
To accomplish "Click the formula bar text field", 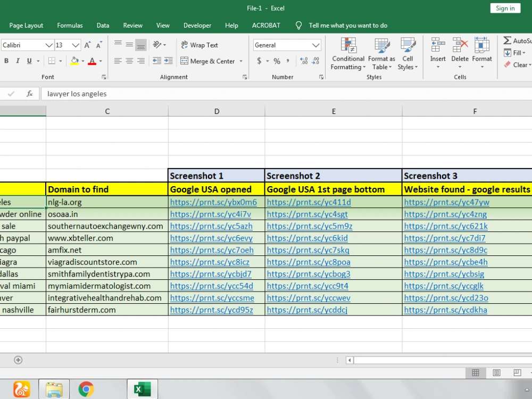I will (286, 94).
